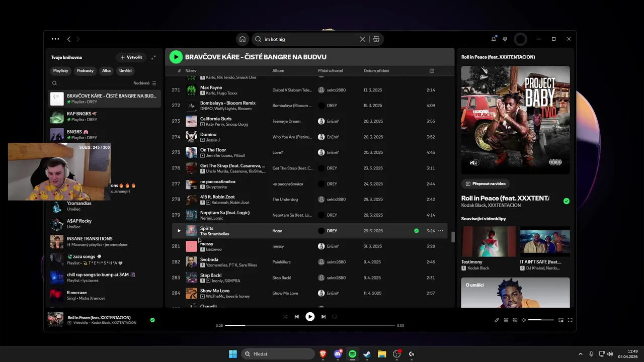Seek within the song progress bar
This screenshot has width=644, height=362.
[x=309, y=325]
